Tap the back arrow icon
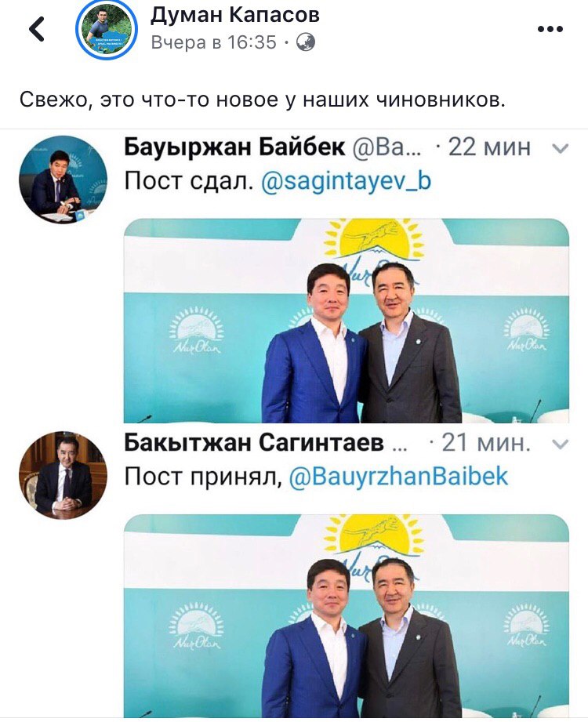The image size is (588, 722). [x=38, y=30]
